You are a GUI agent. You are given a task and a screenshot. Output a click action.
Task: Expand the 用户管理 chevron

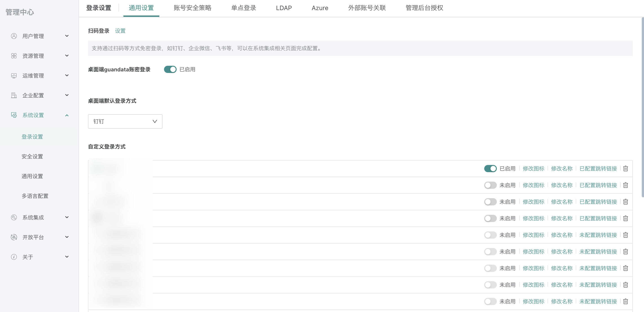(67, 36)
